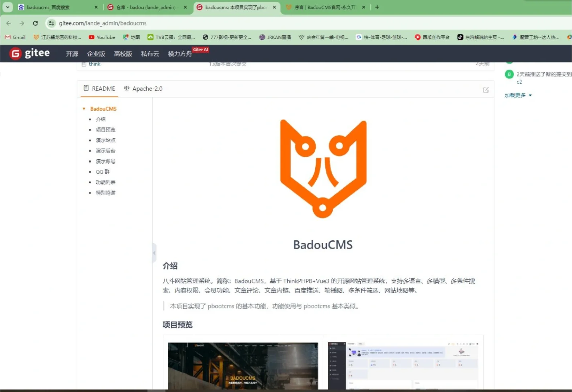
Task: Click the edit README icon
Action: pos(486,90)
